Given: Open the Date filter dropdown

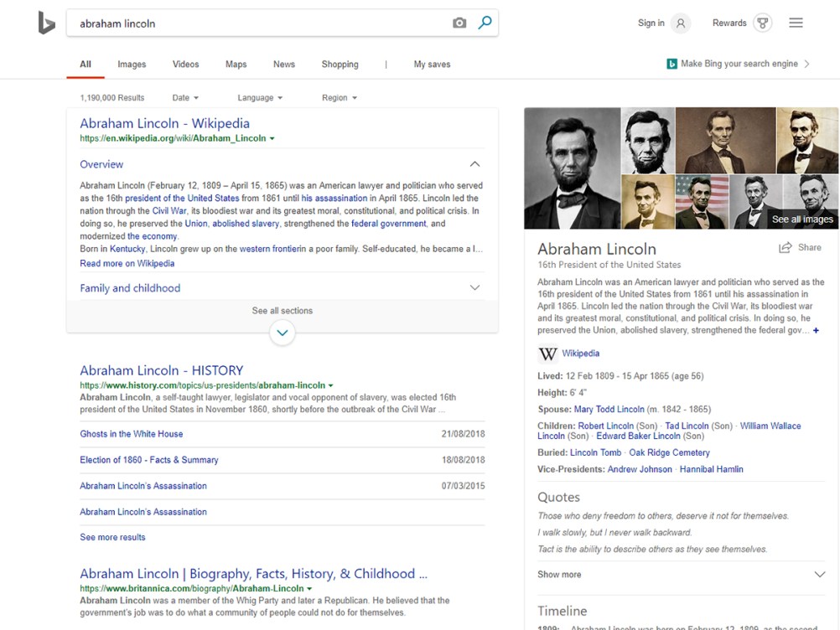Looking at the screenshot, I should [185, 97].
